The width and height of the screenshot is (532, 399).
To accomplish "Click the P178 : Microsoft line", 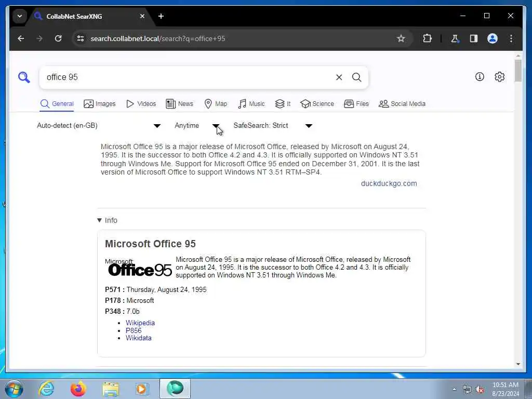I will [x=129, y=300].
